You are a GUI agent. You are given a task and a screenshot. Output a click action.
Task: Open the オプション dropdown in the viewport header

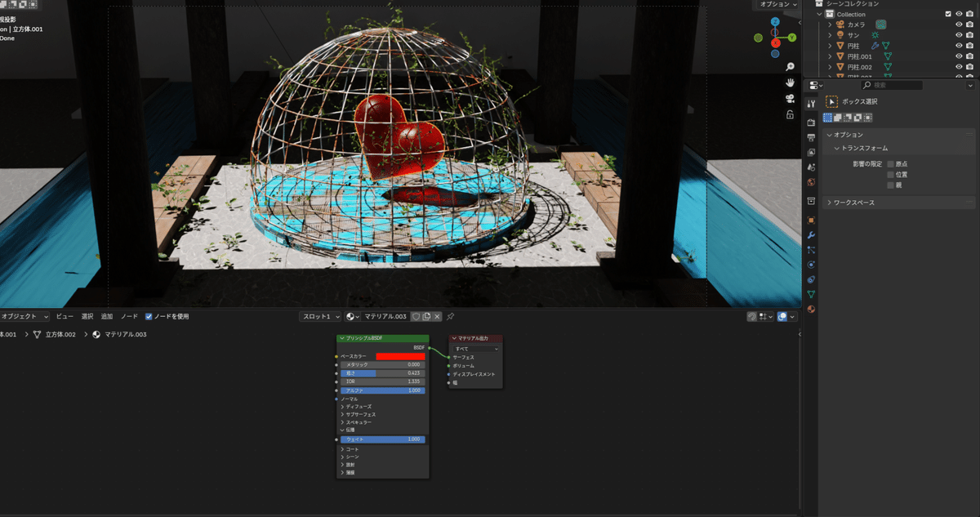[778, 4]
